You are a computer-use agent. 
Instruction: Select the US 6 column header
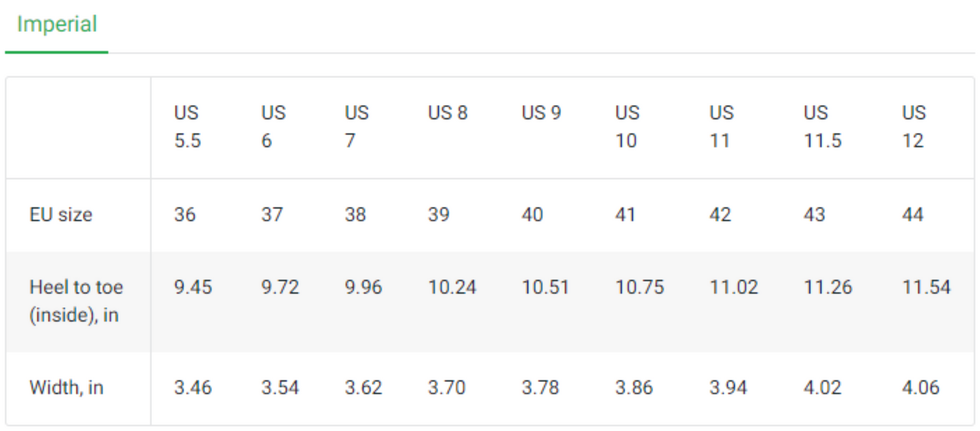273,127
